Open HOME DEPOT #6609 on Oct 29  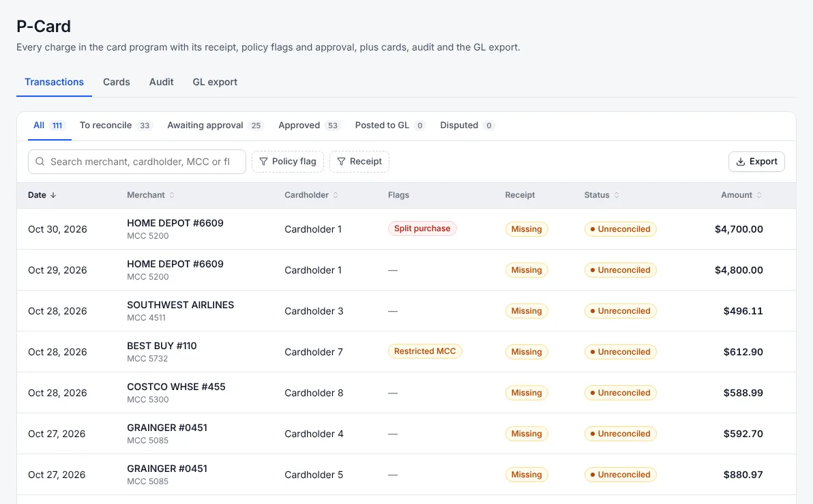[175, 264]
